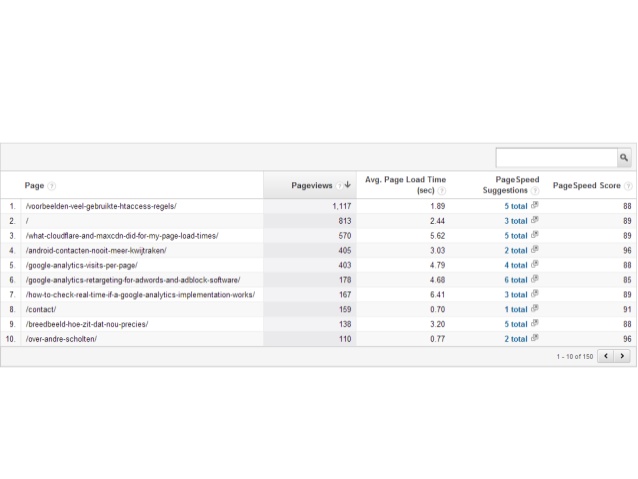The image size is (638, 479).
Task: Open external link icon in over-andre-scholten row
Action: [x=535, y=339]
